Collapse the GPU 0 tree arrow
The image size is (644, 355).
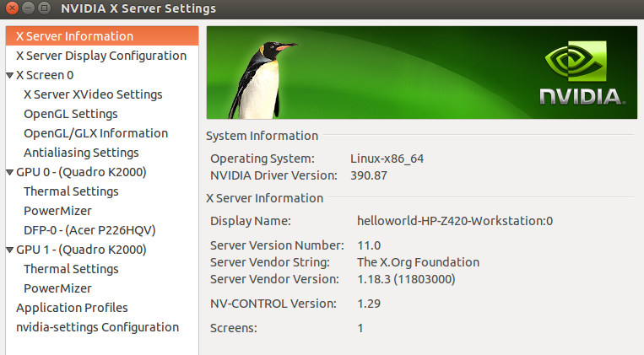click(10, 172)
